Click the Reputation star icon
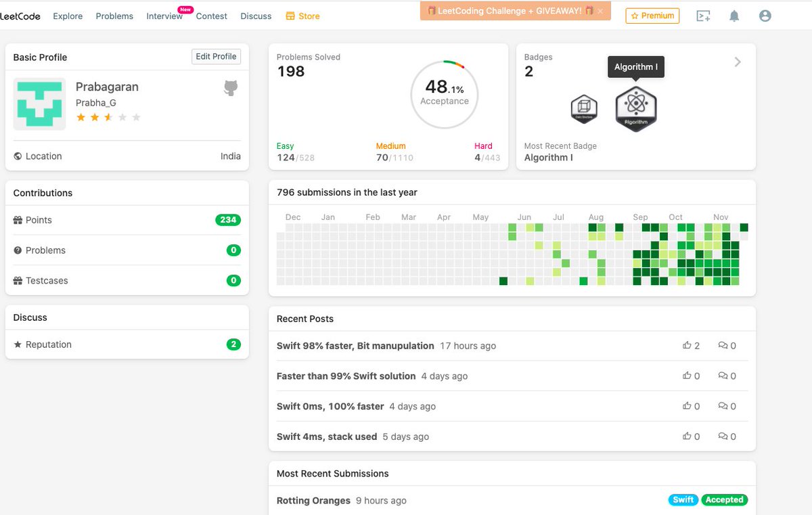Image resolution: width=812 pixels, height=515 pixels. click(x=18, y=344)
